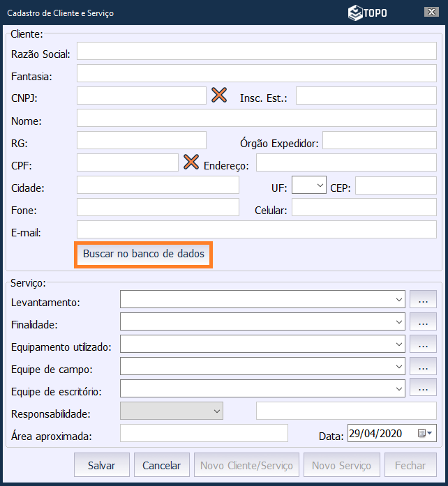The image size is (448, 486).
Task: Expand the Finalidade combo box
Action: 399,321
